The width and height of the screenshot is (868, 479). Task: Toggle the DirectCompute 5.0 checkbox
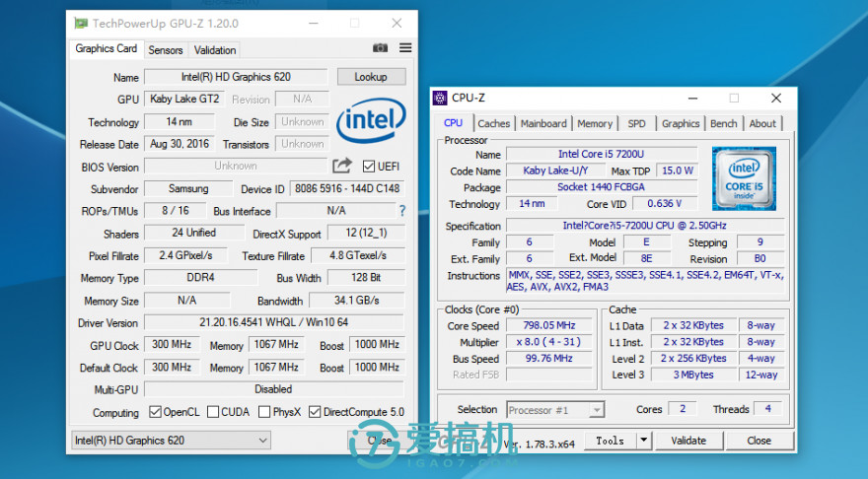pyautogui.click(x=315, y=412)
